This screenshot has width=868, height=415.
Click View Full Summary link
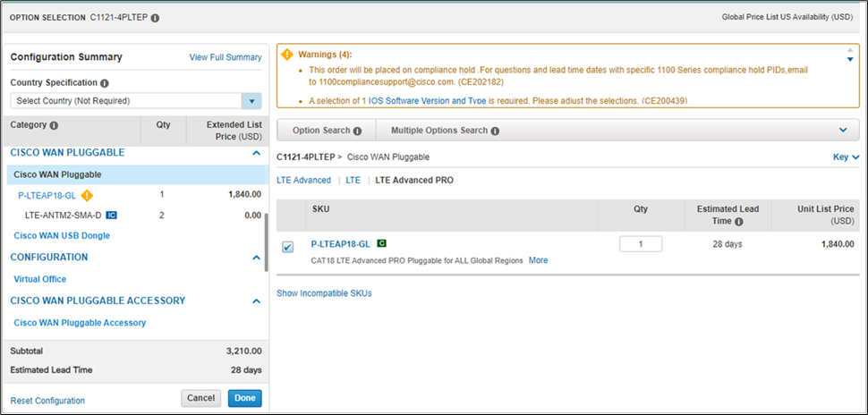[x=226, y=57]
